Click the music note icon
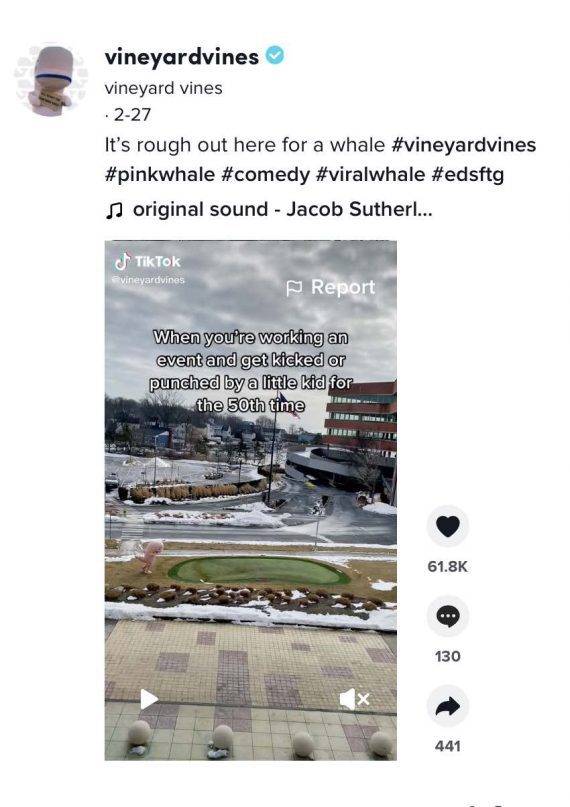 point(114,210)
